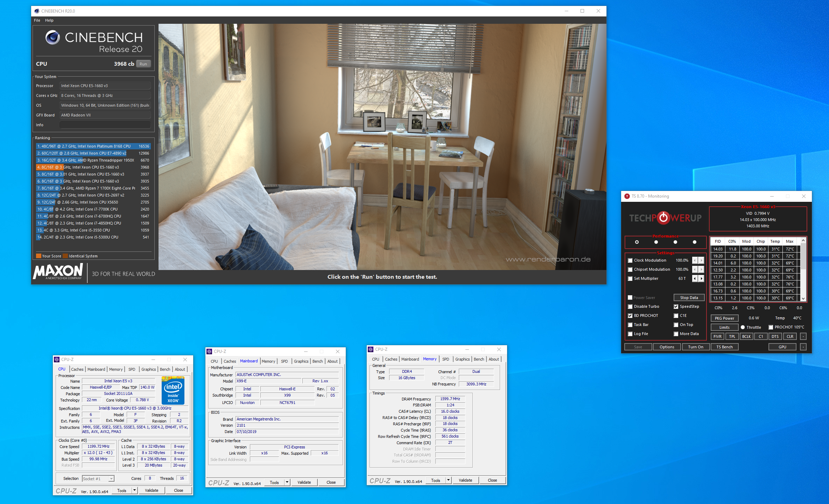Expand the Socket #1 selection dropdown
Screen dimensions: 829x504
click(x=111, y=479)
